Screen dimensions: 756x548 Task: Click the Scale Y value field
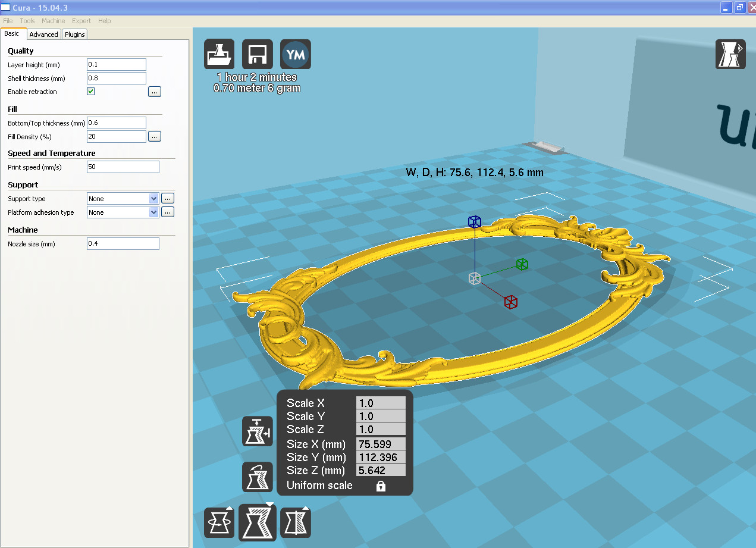pyautogui.click(x=381, y=416)
